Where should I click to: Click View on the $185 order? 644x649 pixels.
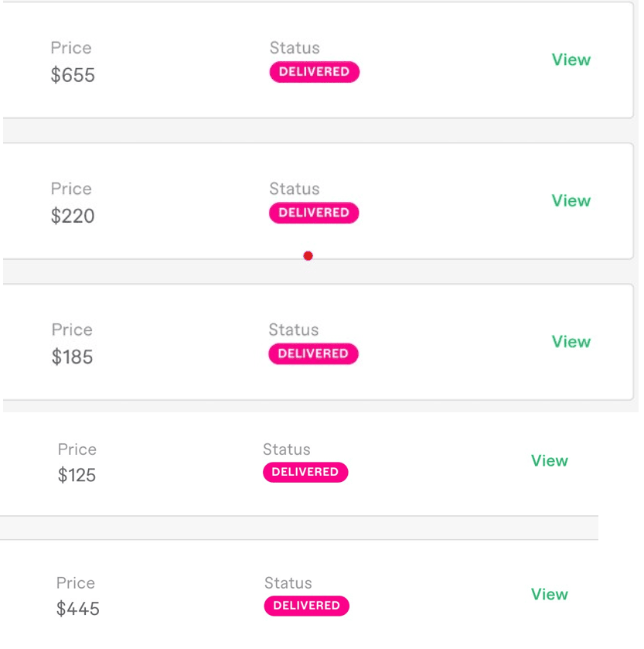571,342
